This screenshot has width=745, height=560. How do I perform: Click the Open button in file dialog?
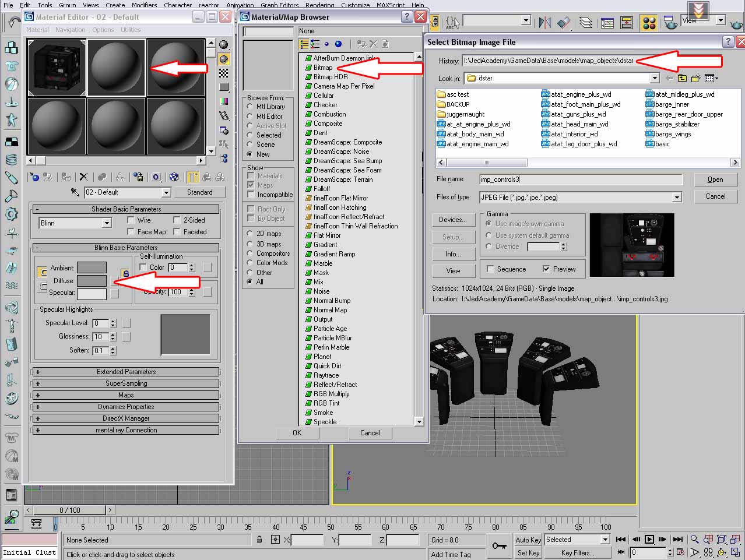[715, 179]
